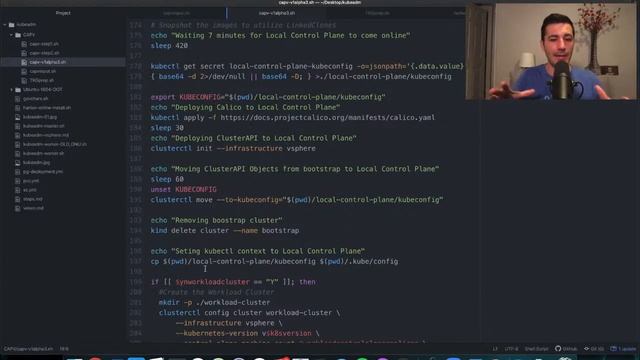Change the LF line ending setting
This screenshot has width=640, height=360.
495,349
